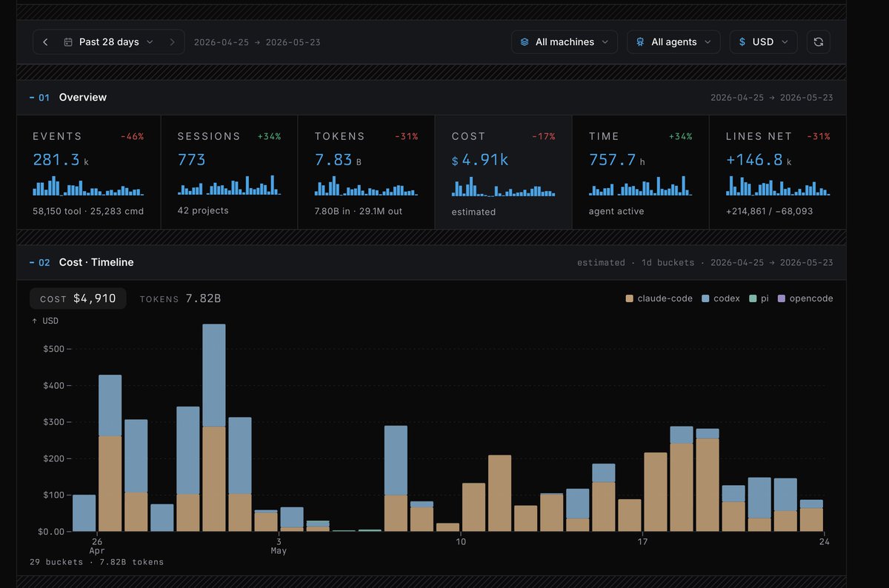Click the first bar left of 26 Apr
This screenshot has height=588, width=889.
pos(84,512)
